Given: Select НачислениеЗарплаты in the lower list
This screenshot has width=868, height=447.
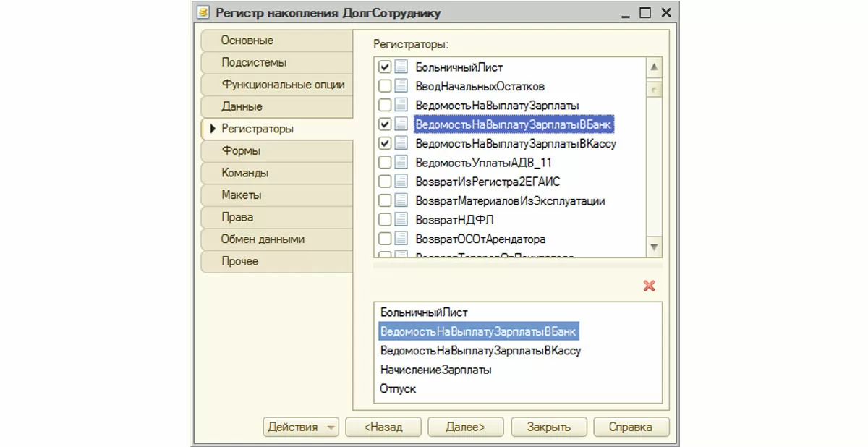Looking at the screenshot, I should [435, 370].
